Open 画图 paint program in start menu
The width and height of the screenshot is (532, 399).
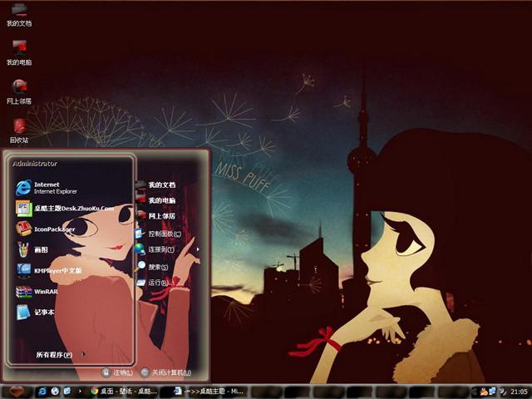coord(32,249)
